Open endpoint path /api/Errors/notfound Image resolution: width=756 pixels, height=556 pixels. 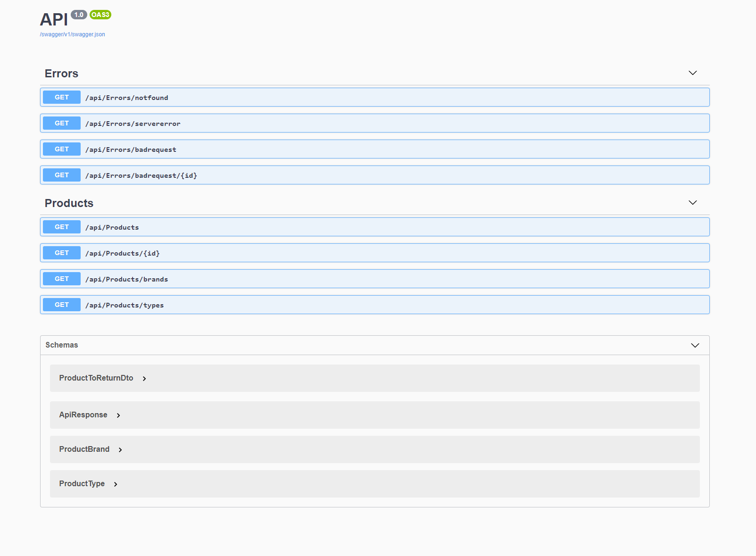[x=126, y=98]
